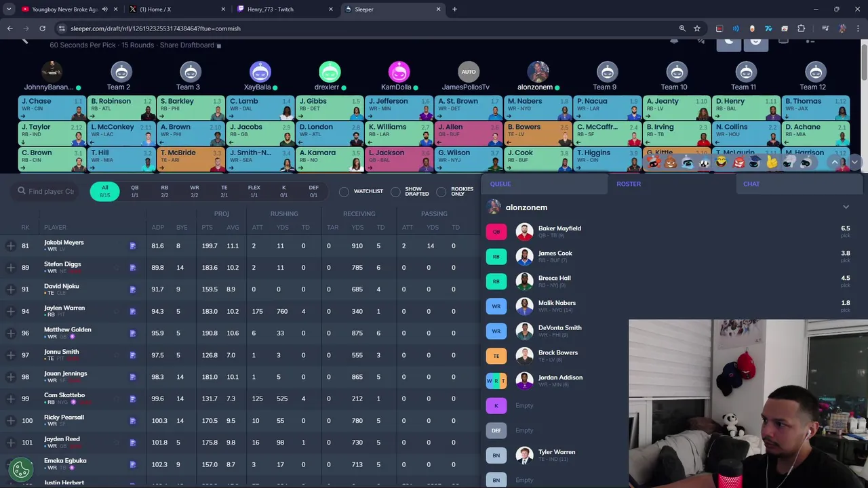Select the orange B. Bowers draft pick card
This screenshot has height=488, width=868.
point(538,134)
